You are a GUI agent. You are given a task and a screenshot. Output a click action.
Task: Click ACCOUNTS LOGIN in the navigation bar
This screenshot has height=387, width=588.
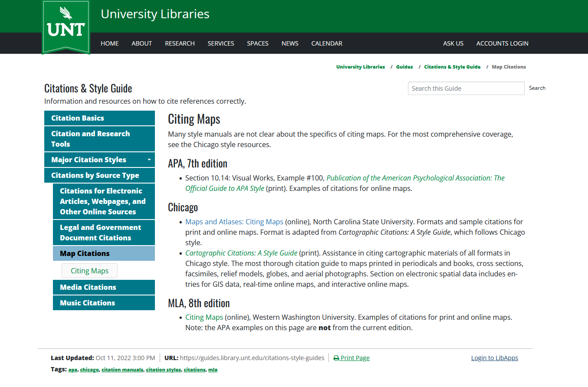503,43
